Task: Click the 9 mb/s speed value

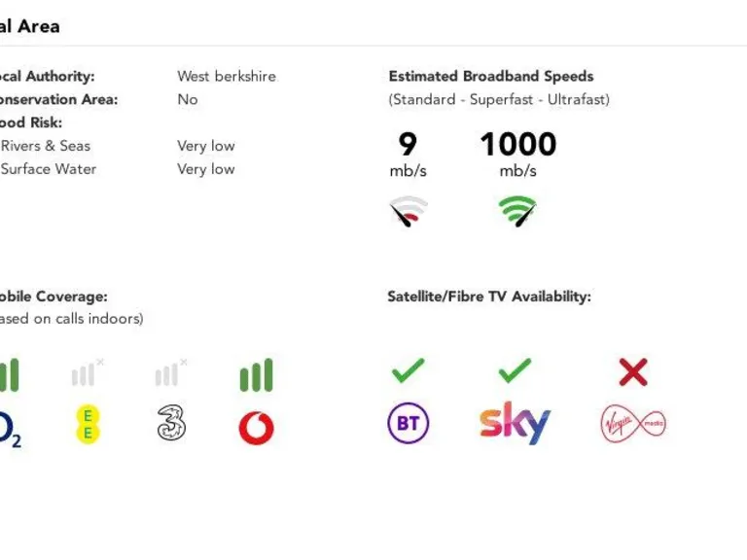Action: [408, 145]
